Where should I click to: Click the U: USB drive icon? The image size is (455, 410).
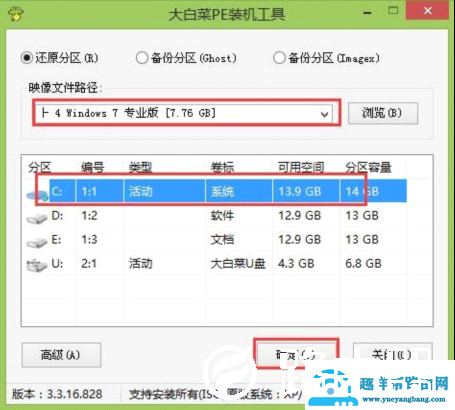click(x=37, y=265)
